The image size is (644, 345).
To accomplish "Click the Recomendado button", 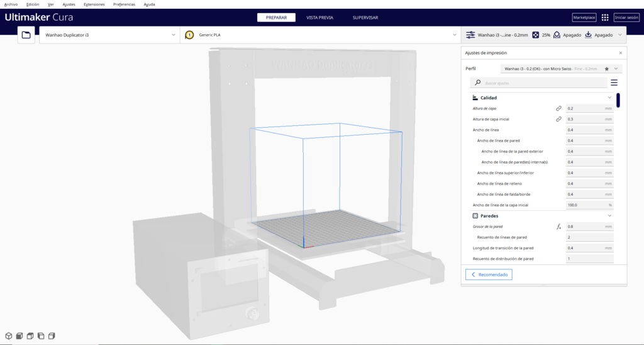I will click(489, 274).
